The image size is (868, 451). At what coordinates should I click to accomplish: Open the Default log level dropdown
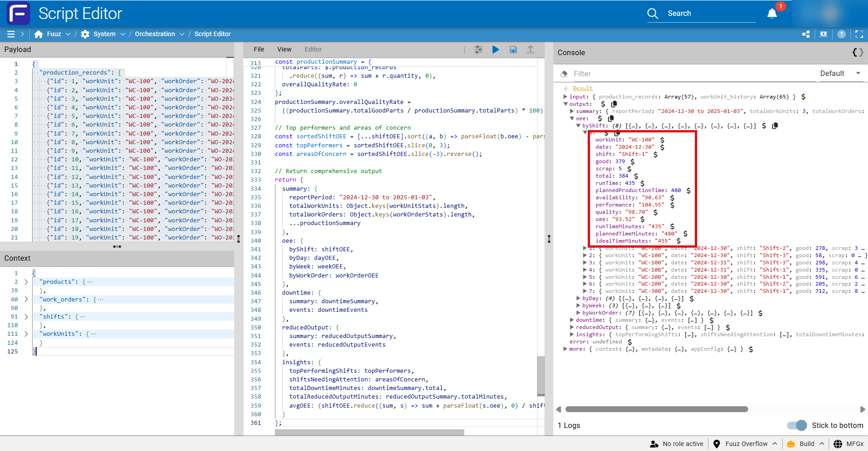pyautogui.click(x=840, y=74)
